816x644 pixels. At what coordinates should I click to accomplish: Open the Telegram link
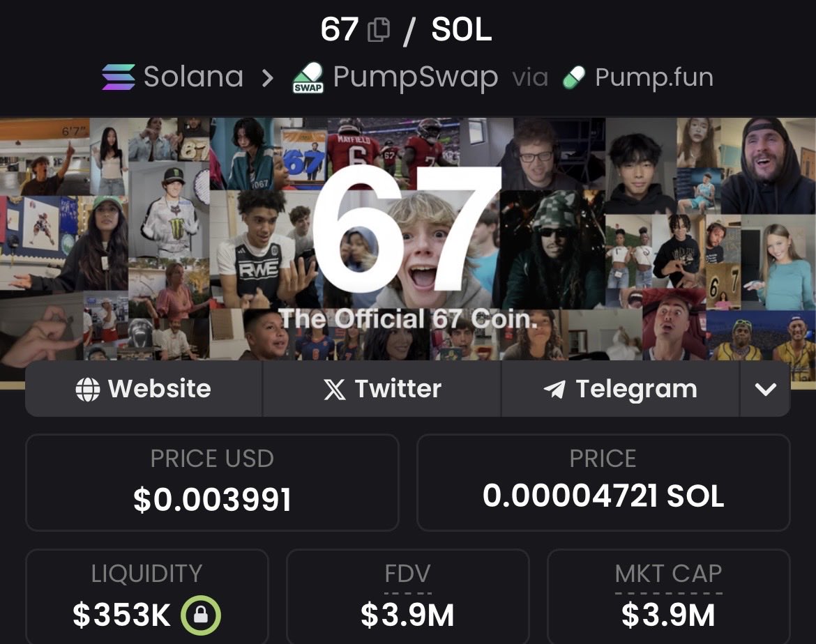pyautogui.click(x=620, y=389)
